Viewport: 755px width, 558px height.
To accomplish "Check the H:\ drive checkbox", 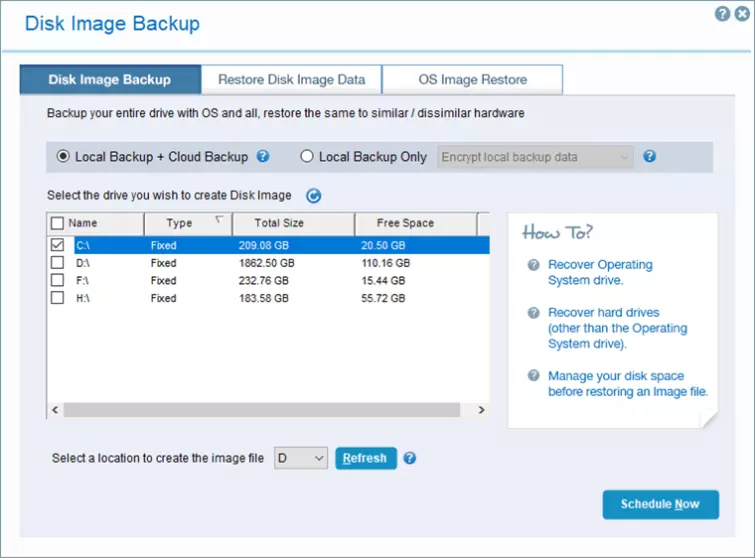I will point(57,298).
